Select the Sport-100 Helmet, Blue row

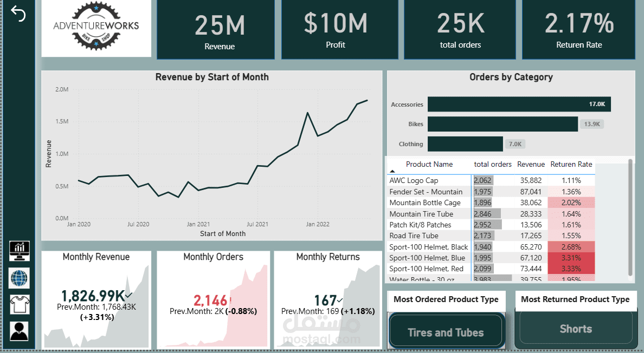click(491, 258)
